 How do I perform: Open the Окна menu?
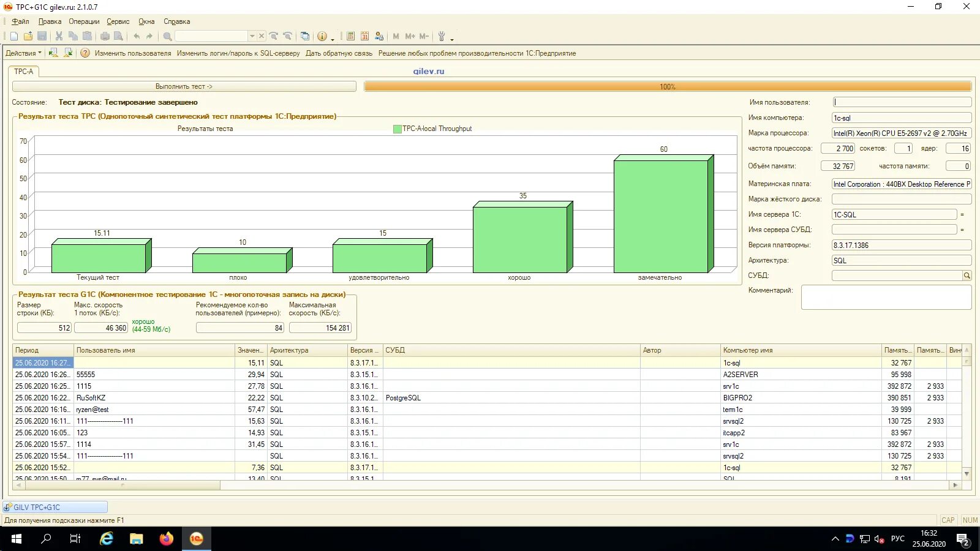click(x=146, y=21)
